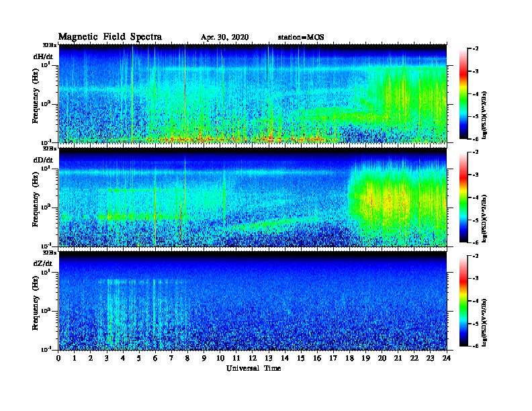532x411 pixels.
Task: Click the "-5" tick on the dZ/dt color bar
Action: pyautogui.click(x=476, y=324)
